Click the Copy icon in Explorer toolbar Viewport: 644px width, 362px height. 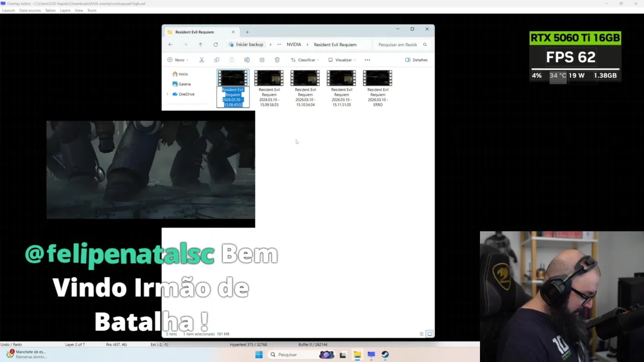pos(216,60)
